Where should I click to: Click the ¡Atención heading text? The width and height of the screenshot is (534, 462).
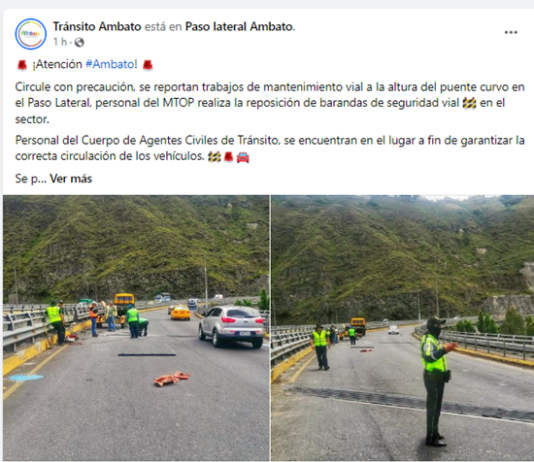click(x=57, y=64)
